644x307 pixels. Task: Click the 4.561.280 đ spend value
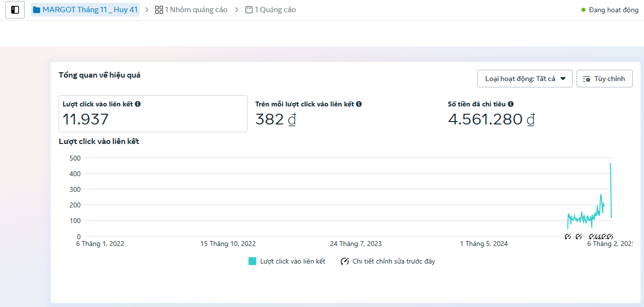491,119
